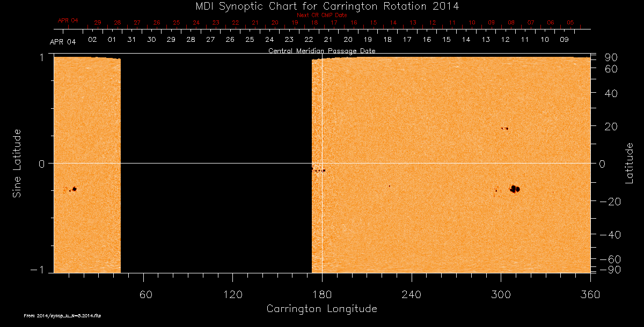The width and height of the screenshot is (644, 327).
Task: Click the large sunspot group near longitude 310
Action: click(x=515, y=189)
